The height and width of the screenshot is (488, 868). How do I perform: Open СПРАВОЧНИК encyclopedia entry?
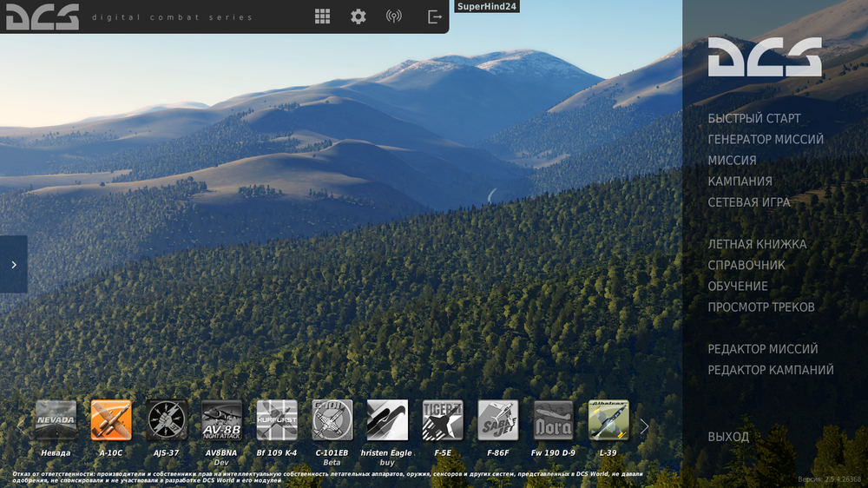[x=746, y=266]
